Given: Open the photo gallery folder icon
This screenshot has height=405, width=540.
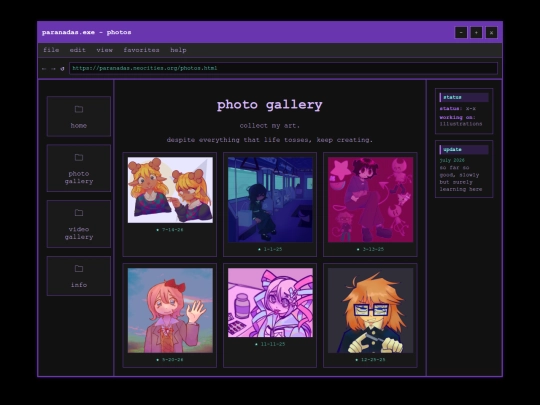Looking at the screenshot, I should point(79,157).
